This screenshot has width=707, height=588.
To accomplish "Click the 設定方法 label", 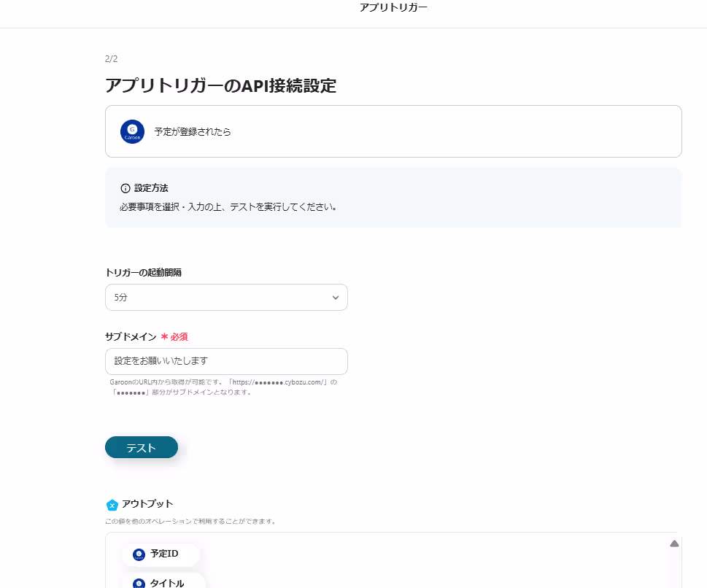I will [x=151, y=188].
